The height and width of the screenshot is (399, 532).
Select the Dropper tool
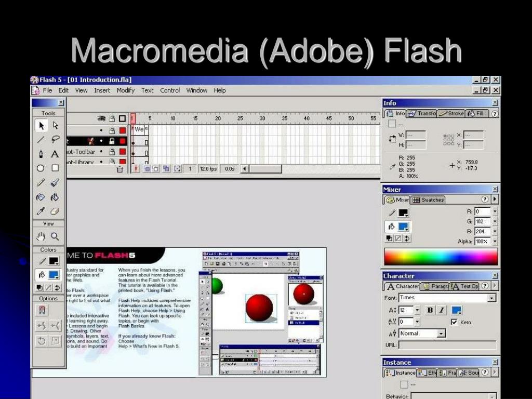(41, 211)
